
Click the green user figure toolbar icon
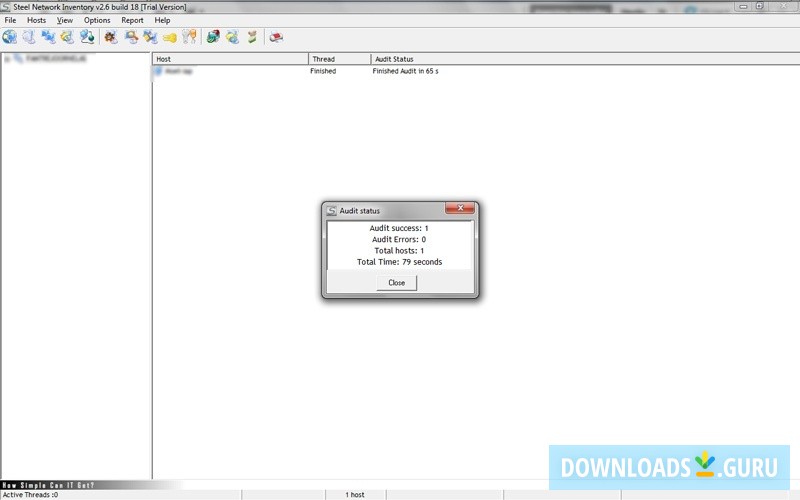(x=252, y=37)
